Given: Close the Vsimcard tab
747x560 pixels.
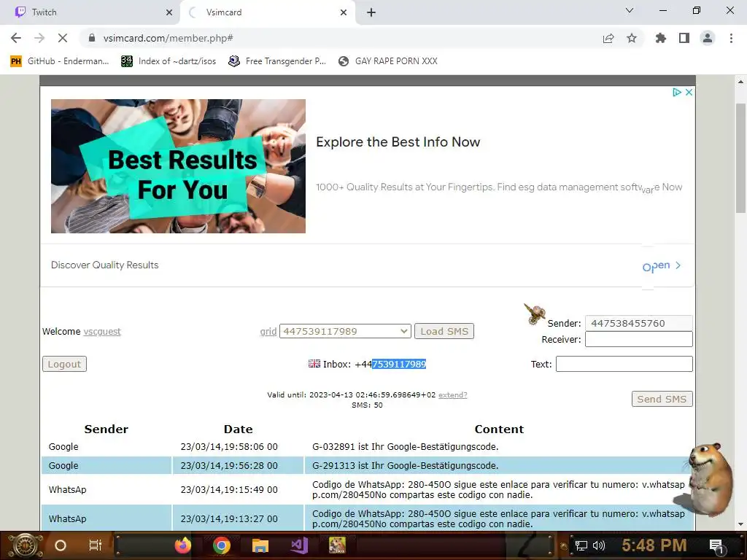Looking at the screenshot, I should pyautogui.click(x=344, y=12).
